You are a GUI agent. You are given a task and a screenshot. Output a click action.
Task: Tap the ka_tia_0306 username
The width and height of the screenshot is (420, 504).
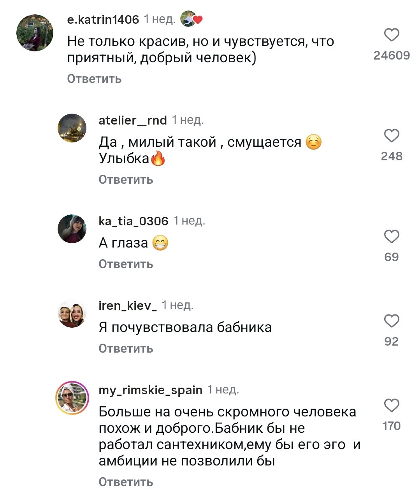coord(133,221)
